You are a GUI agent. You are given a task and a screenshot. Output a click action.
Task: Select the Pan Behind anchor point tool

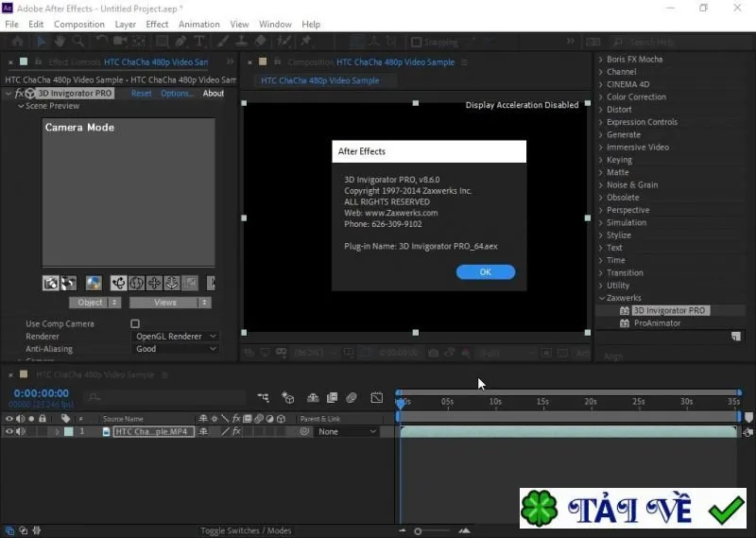[139, 42]
